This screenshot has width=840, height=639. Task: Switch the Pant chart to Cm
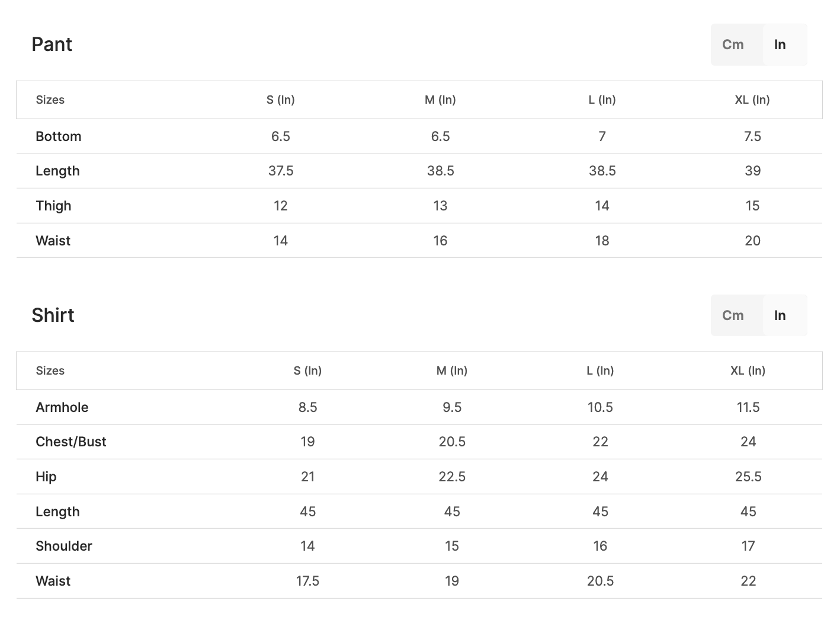pos(733,44)
